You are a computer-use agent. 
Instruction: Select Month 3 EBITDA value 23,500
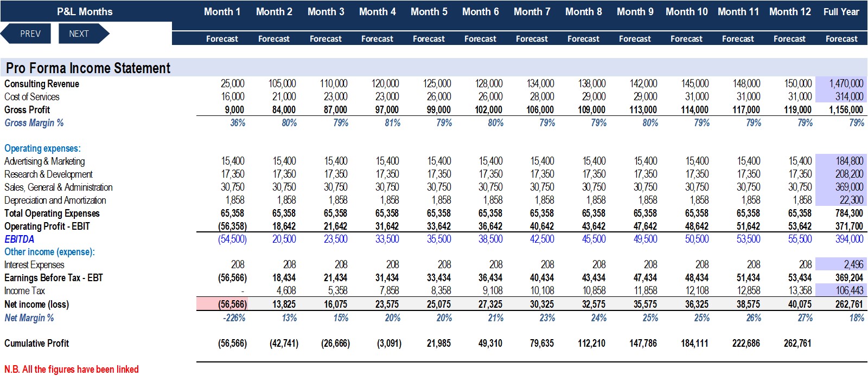[x=335, y=239]
